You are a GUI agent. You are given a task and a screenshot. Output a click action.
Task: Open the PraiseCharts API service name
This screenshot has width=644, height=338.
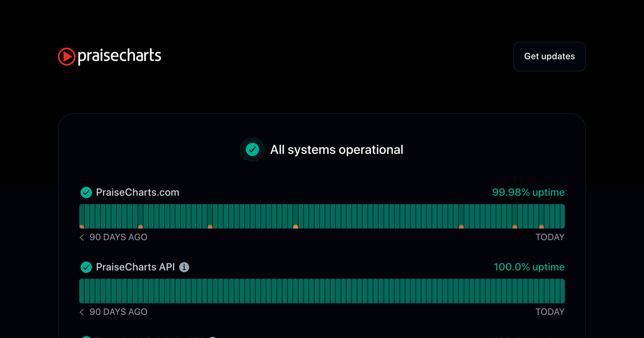click(135, 267)
